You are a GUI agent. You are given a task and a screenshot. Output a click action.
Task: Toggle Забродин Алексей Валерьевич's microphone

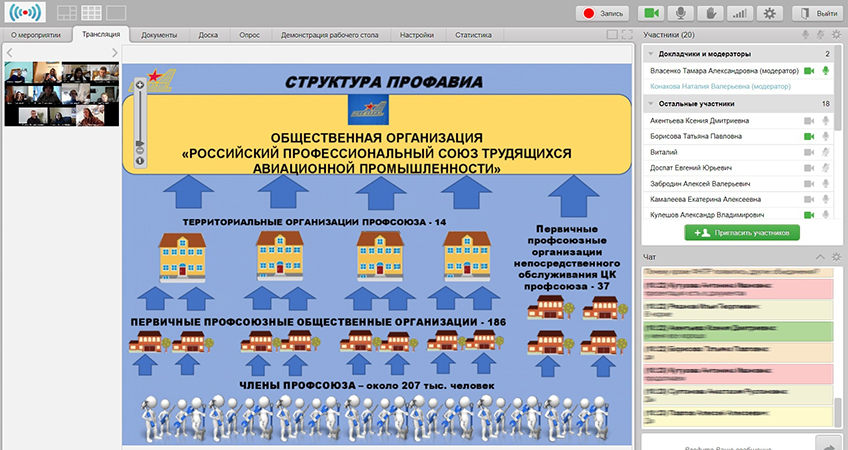pos(825,184)
